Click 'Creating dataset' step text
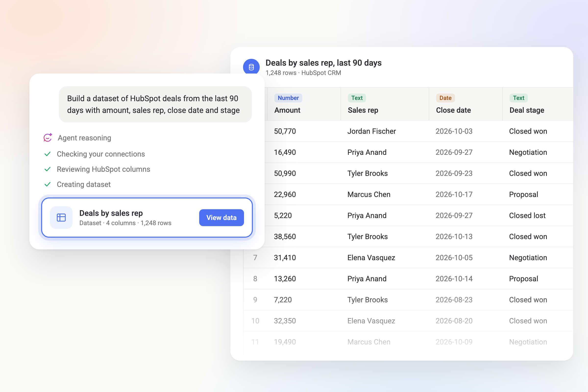The image size is (588, 392). click(84, 184)
